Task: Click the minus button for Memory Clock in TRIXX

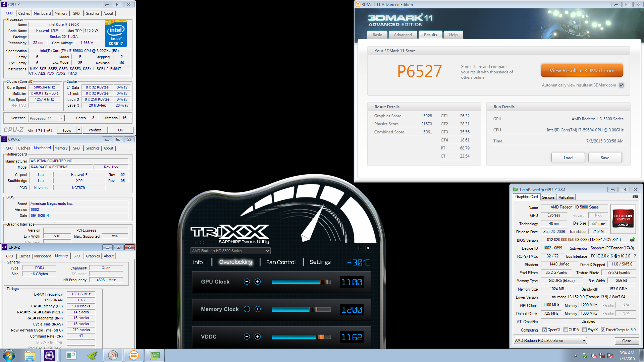Action: pos(247,309)
